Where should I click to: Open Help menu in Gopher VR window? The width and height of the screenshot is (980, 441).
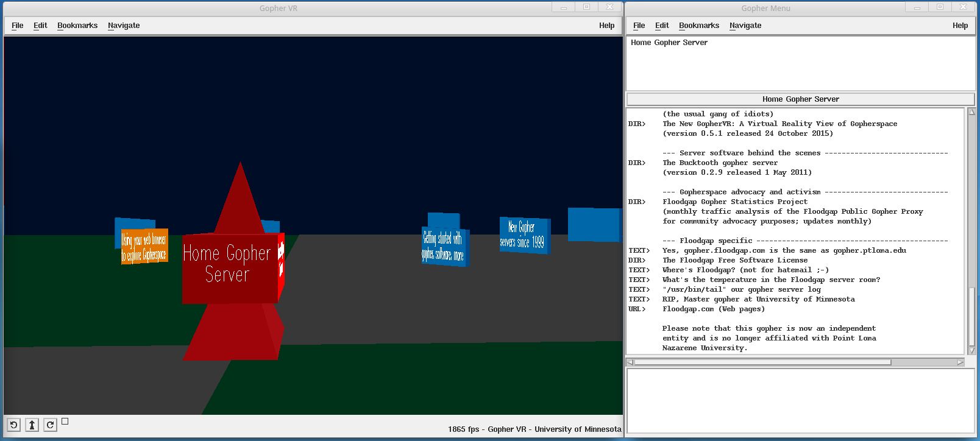pos(606,26)
